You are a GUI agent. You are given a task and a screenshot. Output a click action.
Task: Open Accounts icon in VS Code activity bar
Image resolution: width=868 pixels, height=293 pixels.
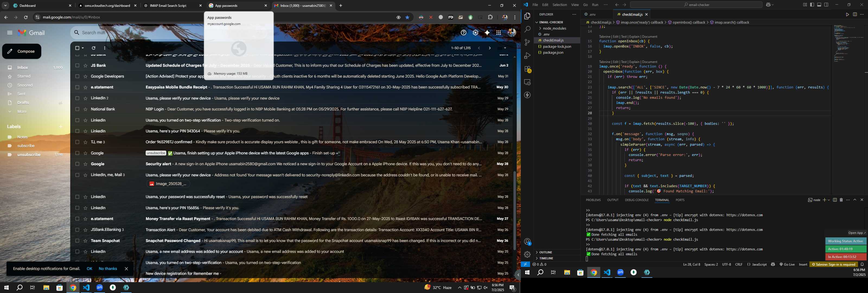point(527,241)
